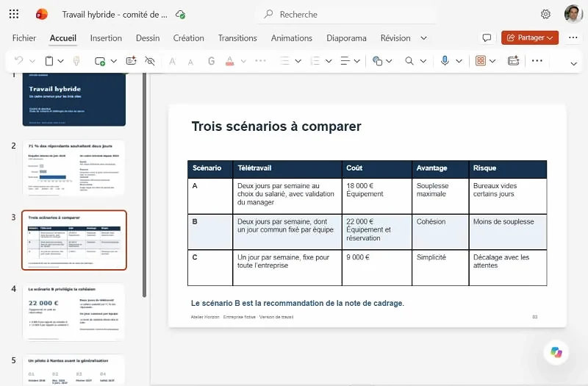Open the Fichier menu
The image size is (588, 386).
point(24,38)
